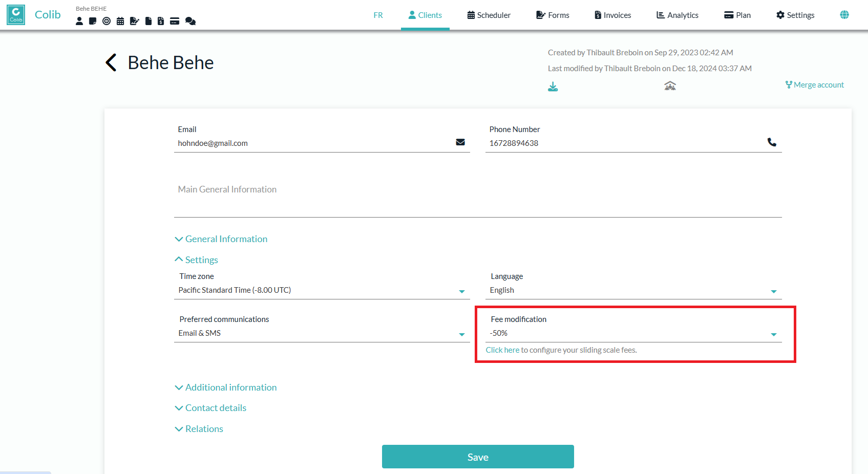
Task: Open the Fee modification dropdown
Action: click(633, 333)
